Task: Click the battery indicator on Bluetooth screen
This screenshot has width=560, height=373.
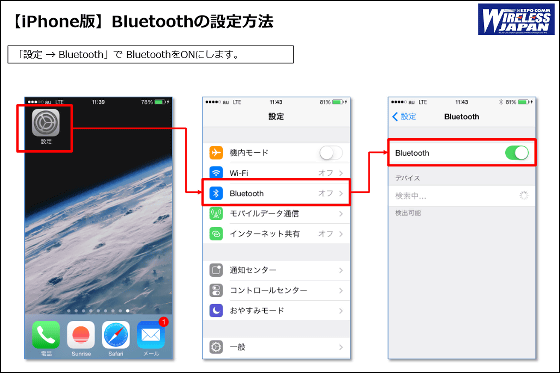Action: coord(525,102)
